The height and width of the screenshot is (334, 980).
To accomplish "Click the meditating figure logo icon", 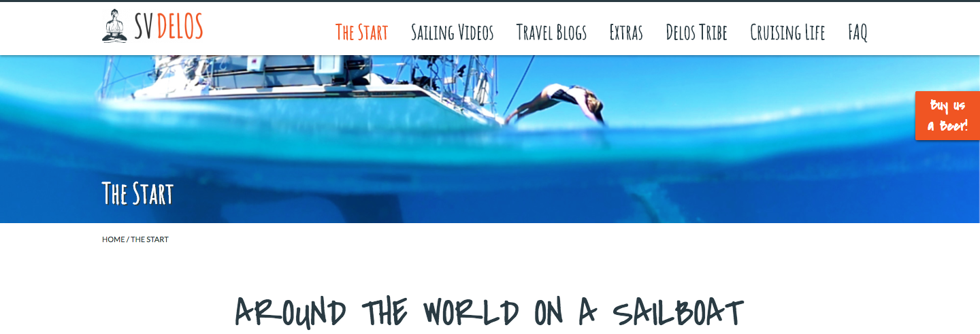I will pyautogui.click(x=114, y=26).
